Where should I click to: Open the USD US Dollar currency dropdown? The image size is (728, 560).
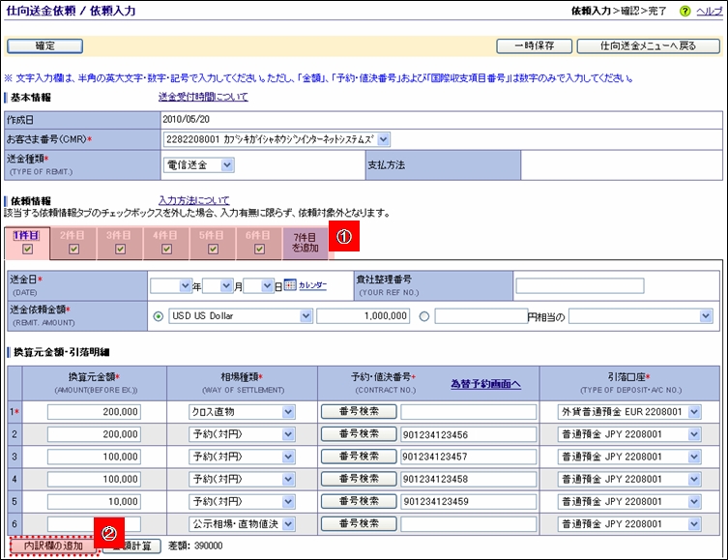click(241, 316)
